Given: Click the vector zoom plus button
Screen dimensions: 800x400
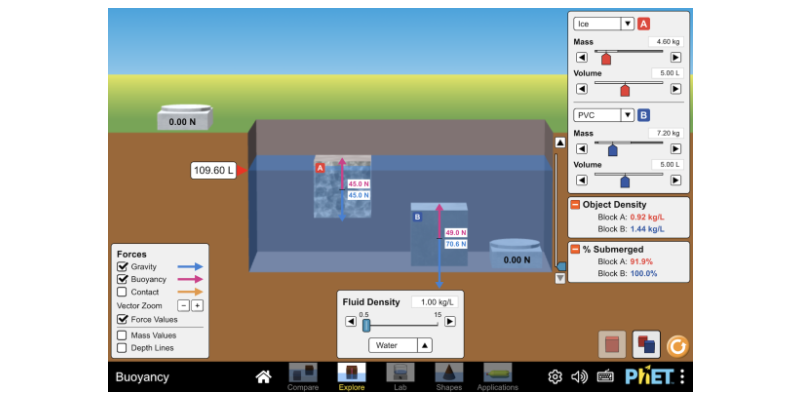Looking at the screenshot, I should point(197,305).
